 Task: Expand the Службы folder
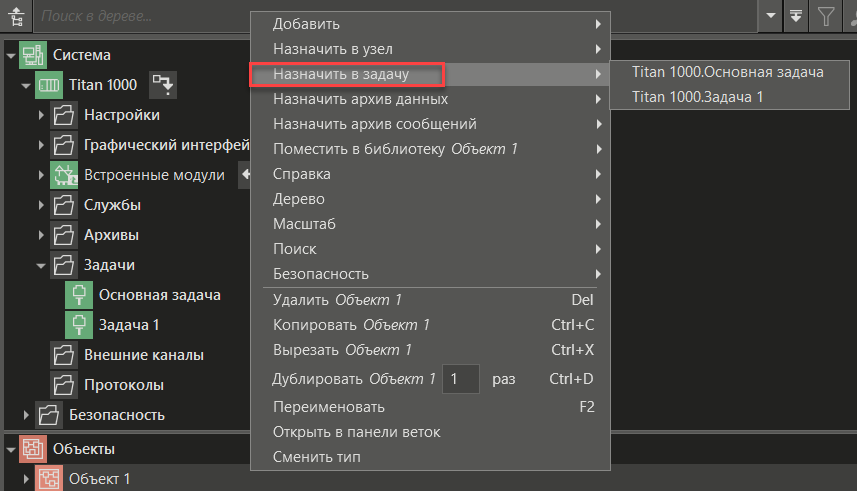tap(41, 205)
